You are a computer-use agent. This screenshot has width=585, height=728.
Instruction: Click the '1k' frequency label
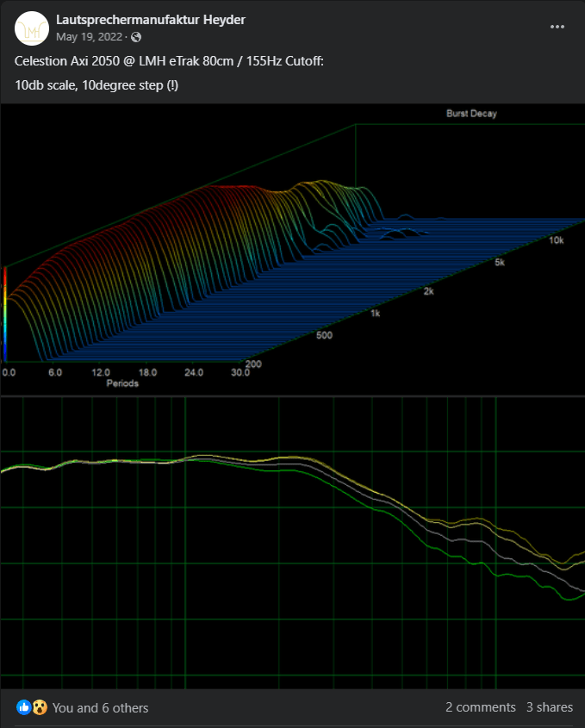pyautogui.click(x=375, y=314)
